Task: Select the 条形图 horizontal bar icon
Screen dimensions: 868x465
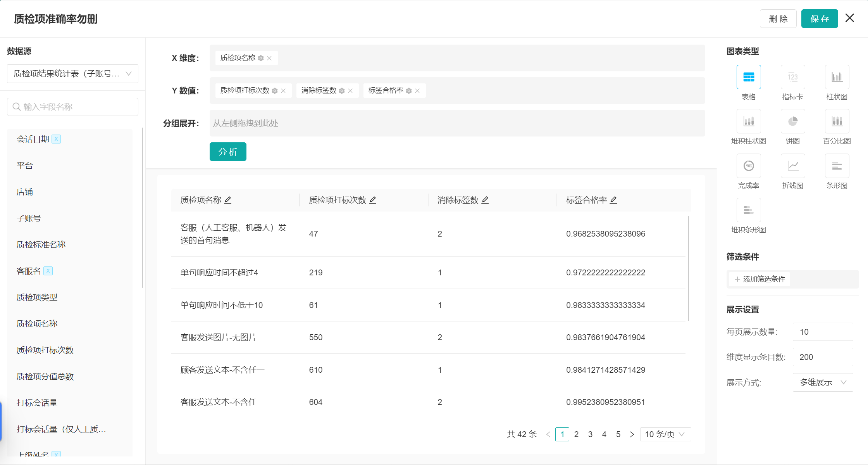Action: pyautogui.click(x=837, y=166)
